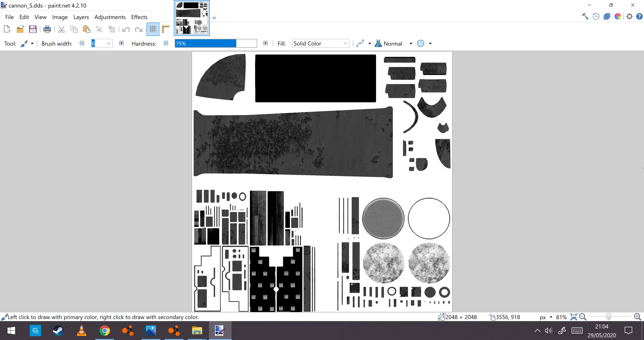
Task: Open the Edit menu
Action: click(24, 17)
